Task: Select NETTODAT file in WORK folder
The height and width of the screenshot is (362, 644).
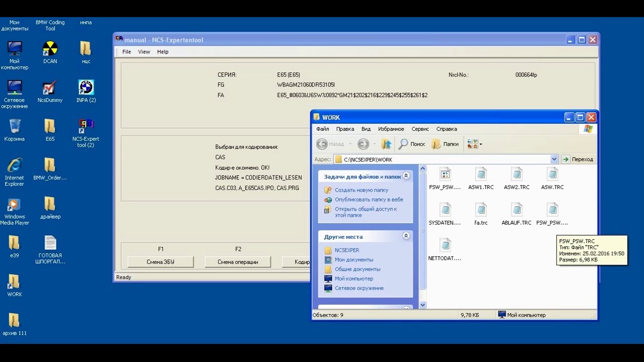Action: click(445, 250)
